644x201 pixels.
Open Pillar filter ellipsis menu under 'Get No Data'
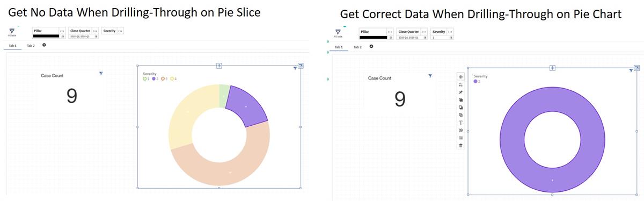coord(62,31)
